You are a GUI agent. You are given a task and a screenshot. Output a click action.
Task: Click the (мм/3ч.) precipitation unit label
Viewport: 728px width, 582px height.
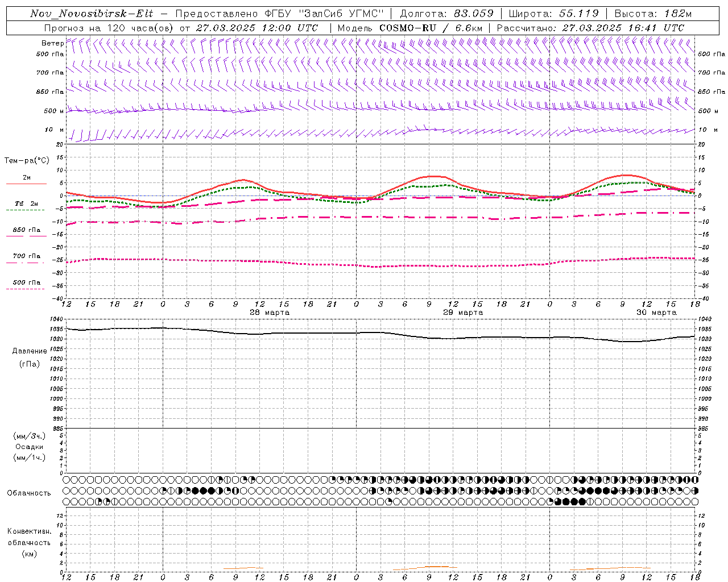pyautogui.click(x=30, y=436)
